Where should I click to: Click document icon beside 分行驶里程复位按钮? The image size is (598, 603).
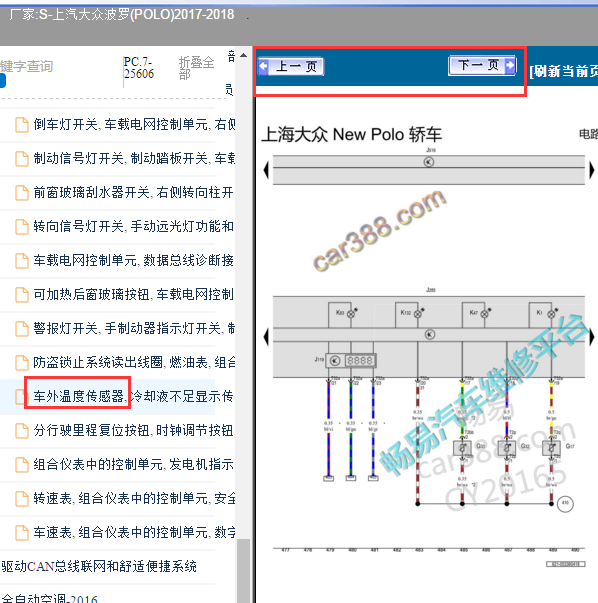22,430
